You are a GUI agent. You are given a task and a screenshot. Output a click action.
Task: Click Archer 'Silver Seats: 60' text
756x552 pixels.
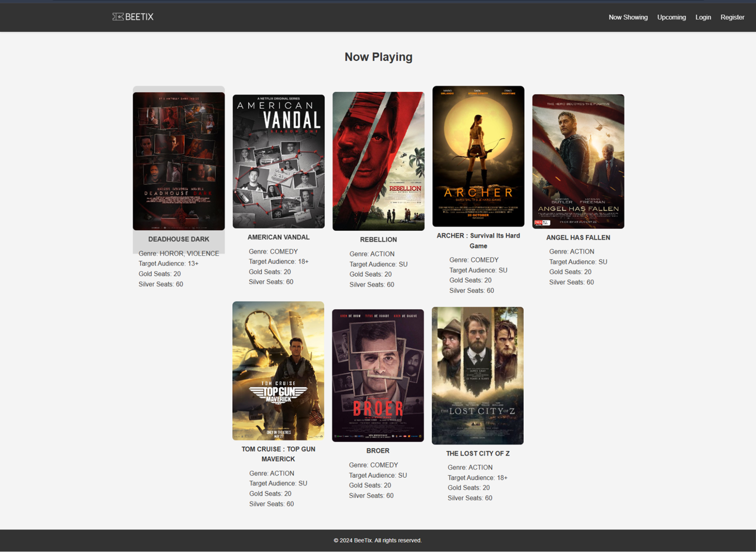pos(471,291)
